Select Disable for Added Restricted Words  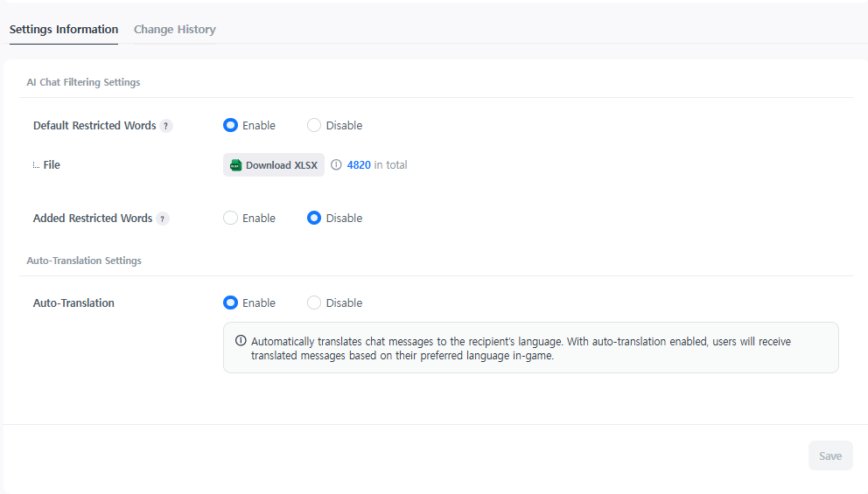[x=314, y=218]
